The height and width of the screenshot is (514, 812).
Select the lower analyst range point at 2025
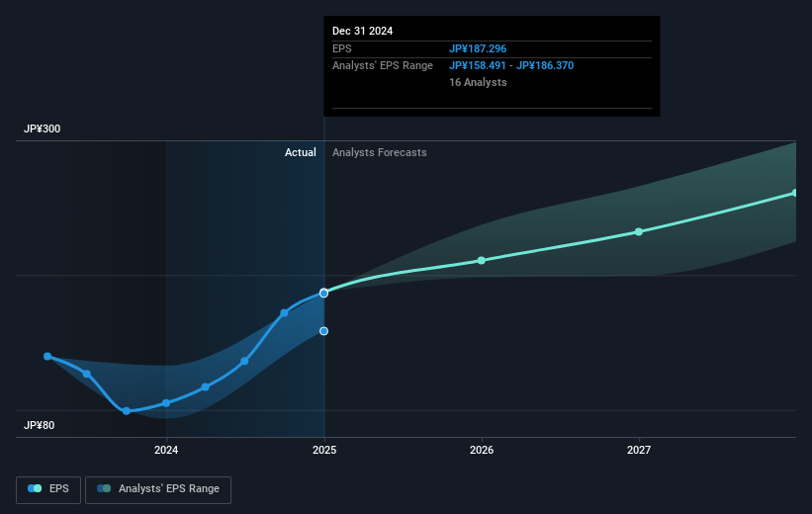[323, 331]
